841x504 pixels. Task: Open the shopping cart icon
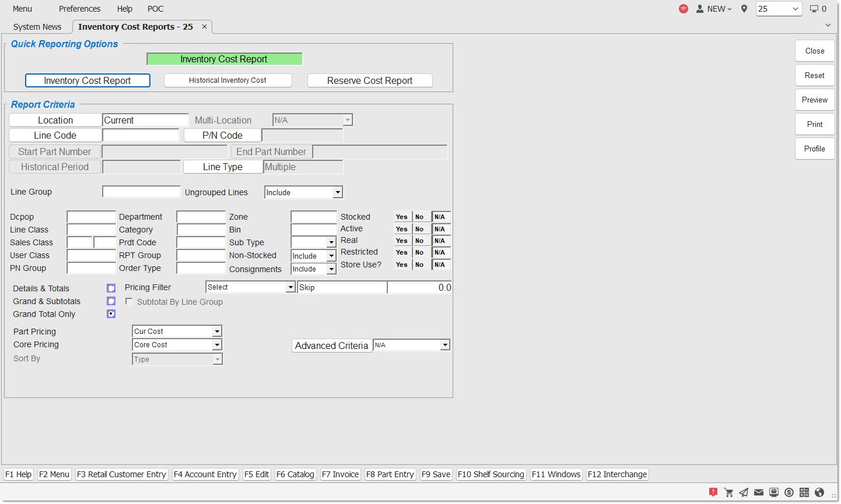click(728, 492)
